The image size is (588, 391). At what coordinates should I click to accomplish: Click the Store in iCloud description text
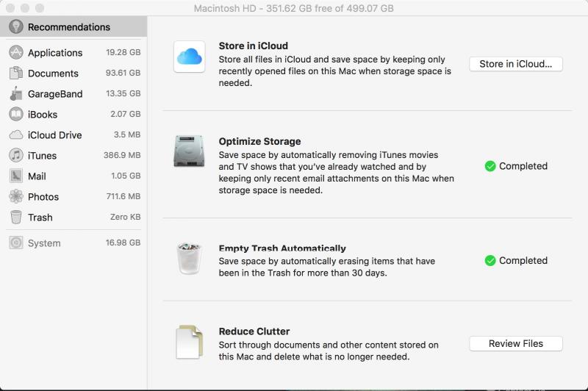coord(335,71)
